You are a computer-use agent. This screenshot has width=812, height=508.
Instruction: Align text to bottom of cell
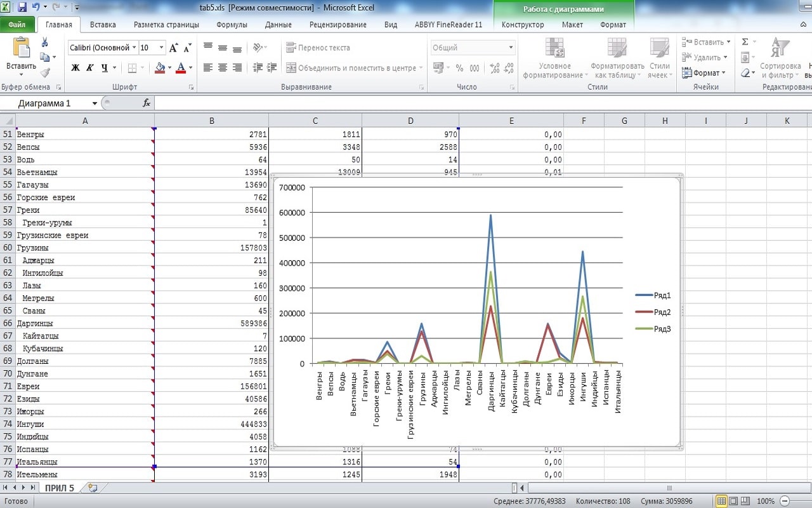click(x=237, y=48)
